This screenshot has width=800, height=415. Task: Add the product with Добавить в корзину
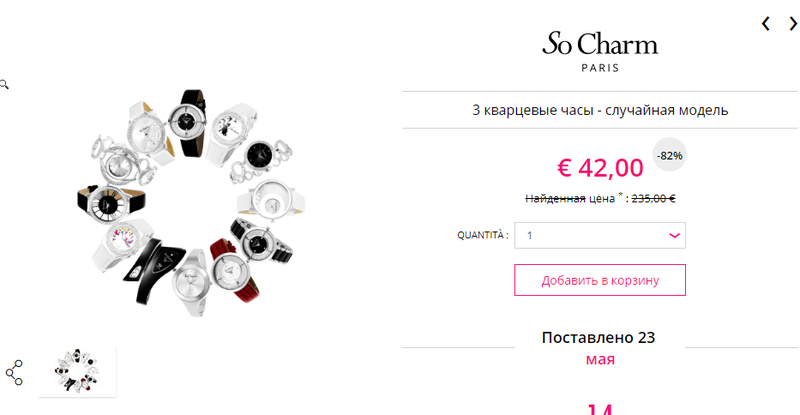point(600,280)
